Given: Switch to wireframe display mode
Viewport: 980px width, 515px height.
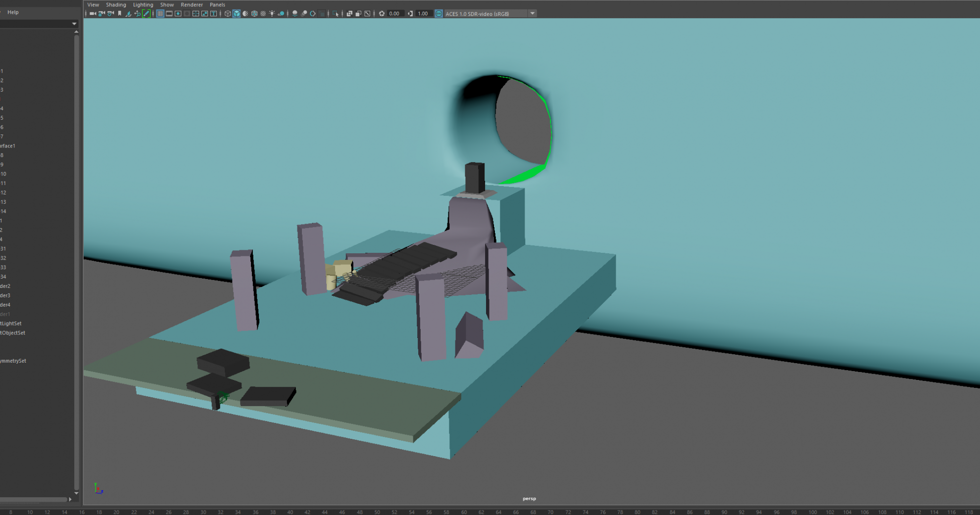Looking at the screenshot, I should point(228,13).
